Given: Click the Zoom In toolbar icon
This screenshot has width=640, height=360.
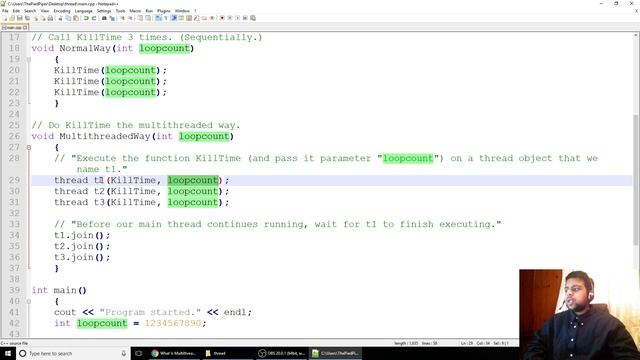Looking at the screenshot, I should coord(122,18).
